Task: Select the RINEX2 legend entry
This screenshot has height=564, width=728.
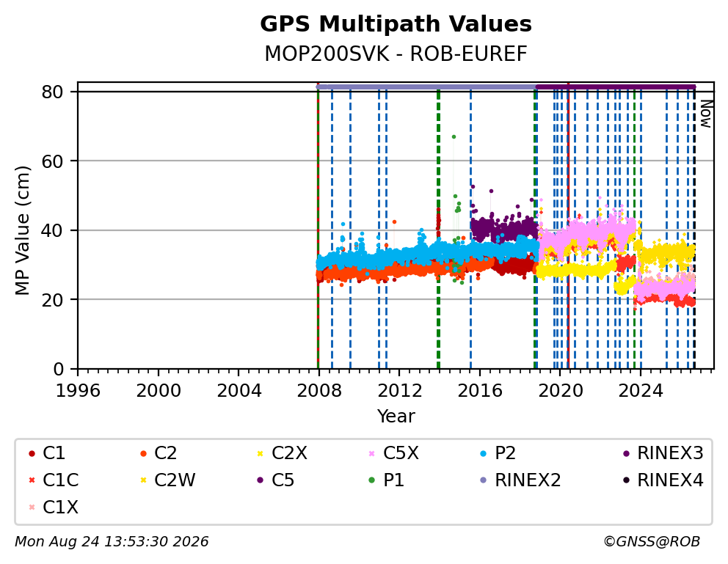Action: tap(520, 480)
